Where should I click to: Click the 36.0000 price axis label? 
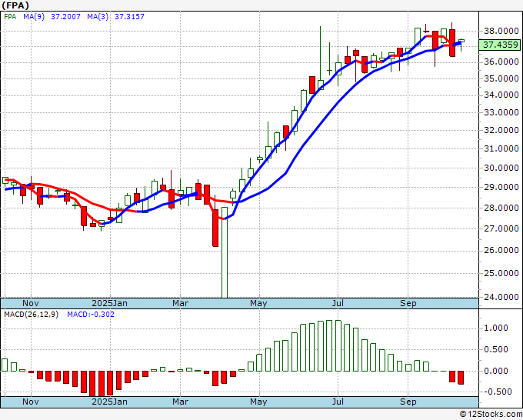point(501,62)
